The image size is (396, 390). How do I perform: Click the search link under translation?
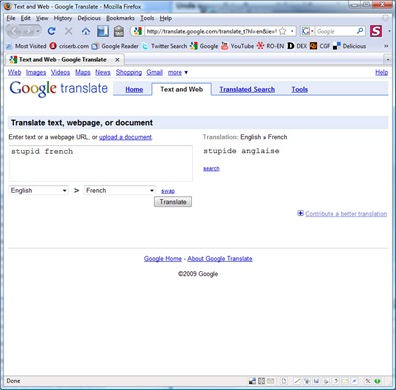click(211, 169)
